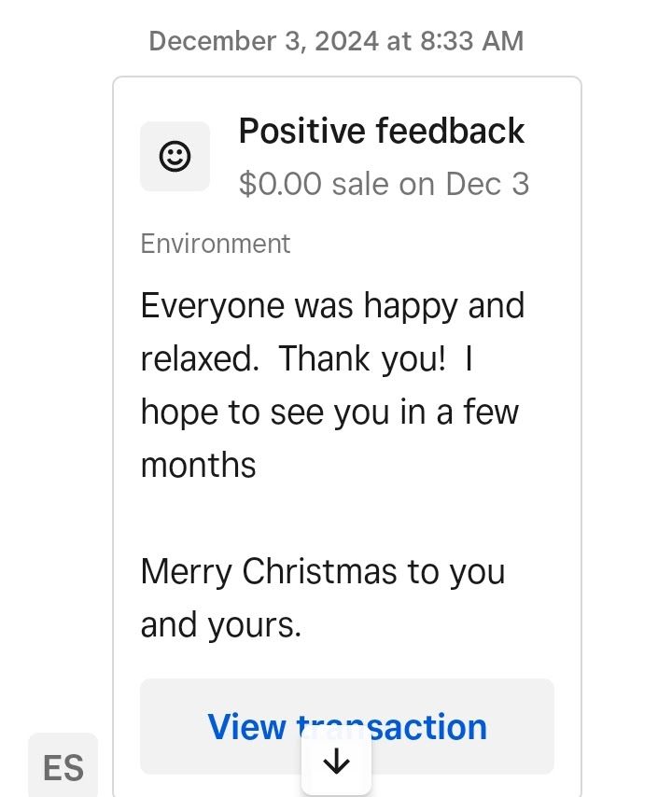Click the 'hope to see you in a few' line
This screenshot has height=797, width=672.
click(x=329, y=412)
